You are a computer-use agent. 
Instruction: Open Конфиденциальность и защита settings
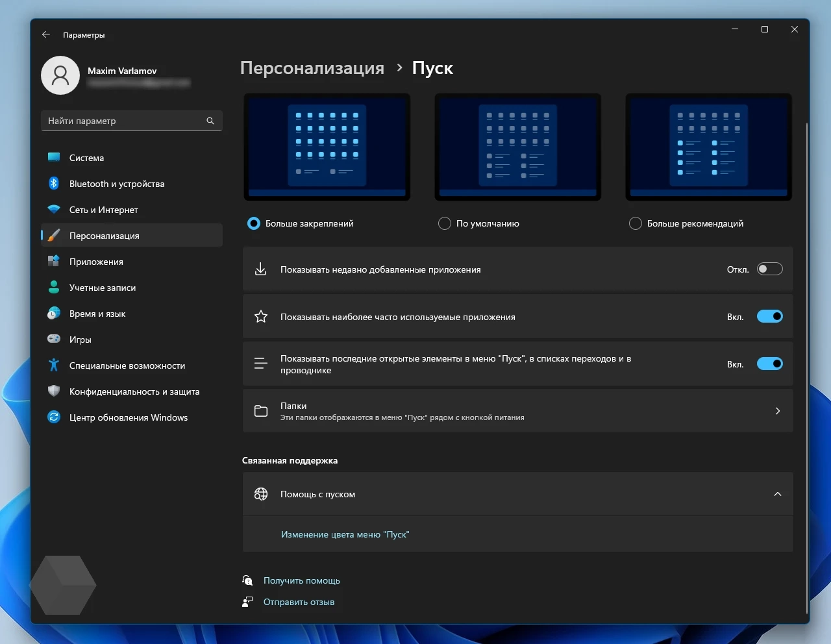[132, 391]
